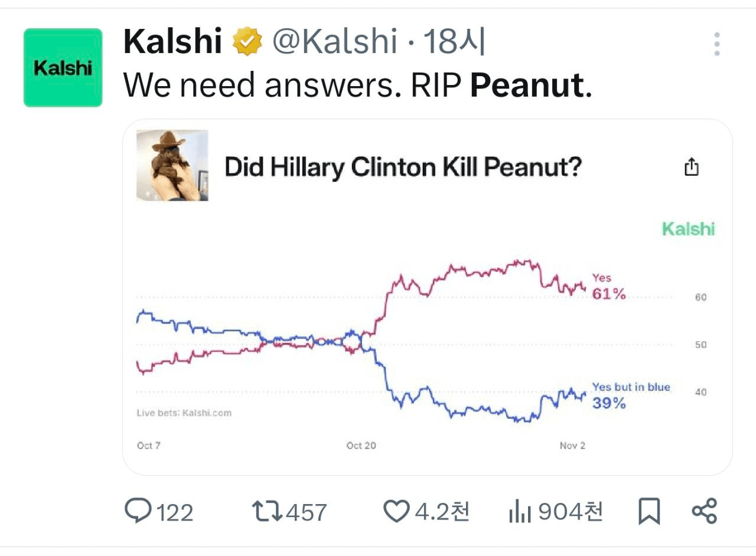View post analytics bar chart icon
This screenshot has width=756, height=556.
click(520, 512)
